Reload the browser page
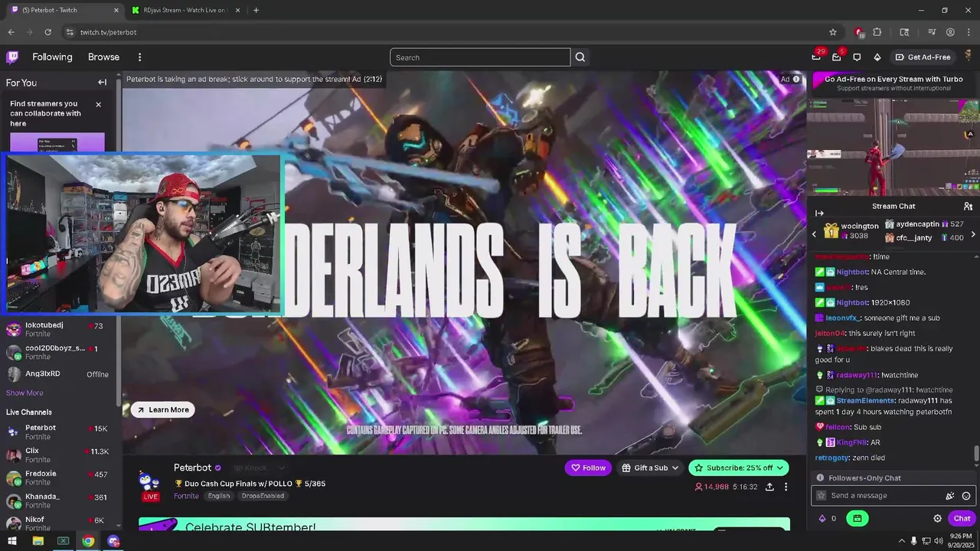The image size is (980, 551). pos(47,32)
